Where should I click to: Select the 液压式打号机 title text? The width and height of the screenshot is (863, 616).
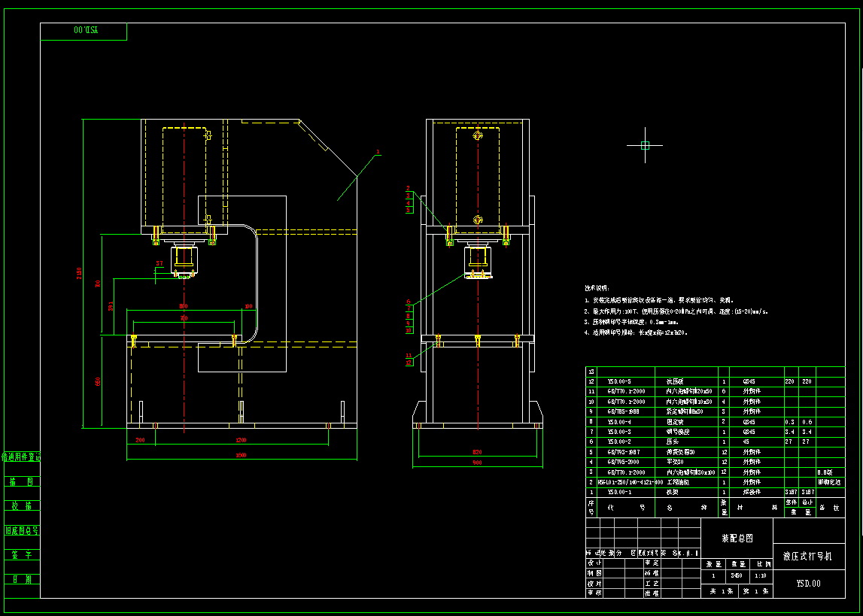(809, 557)
